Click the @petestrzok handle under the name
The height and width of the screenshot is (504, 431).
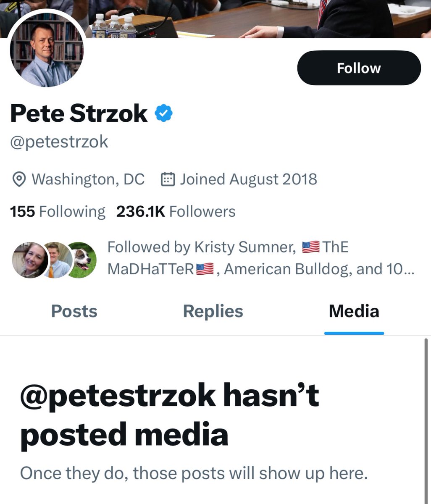coord(59,142)
